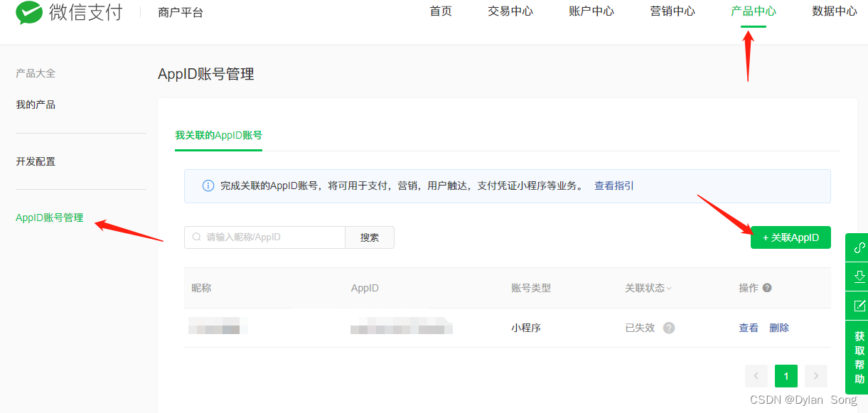Click the edit icon in right green sidebar
The image size is (868, 413).
point(859,306)
